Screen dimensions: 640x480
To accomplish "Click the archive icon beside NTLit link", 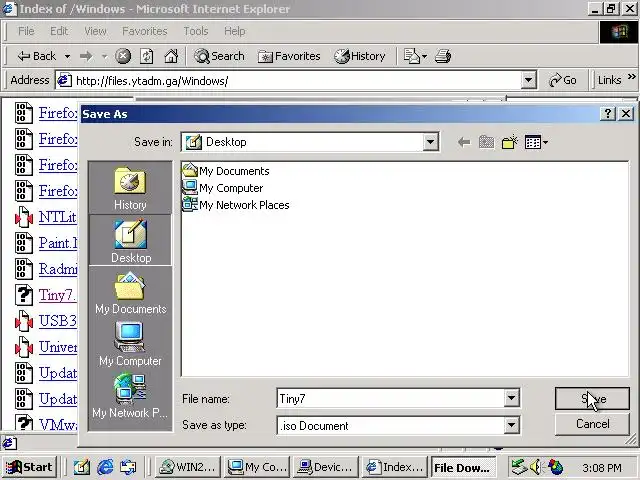I will pyautogui.click(x=24, y=217).
